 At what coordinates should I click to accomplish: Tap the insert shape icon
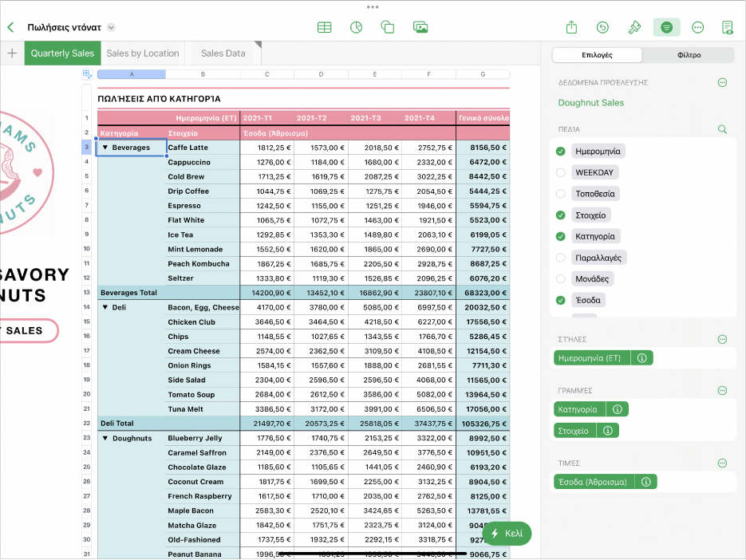tap(388, 27)
